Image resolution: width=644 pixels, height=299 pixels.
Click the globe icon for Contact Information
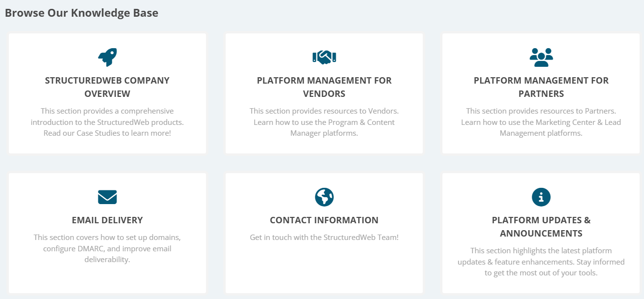pos(324,197)
